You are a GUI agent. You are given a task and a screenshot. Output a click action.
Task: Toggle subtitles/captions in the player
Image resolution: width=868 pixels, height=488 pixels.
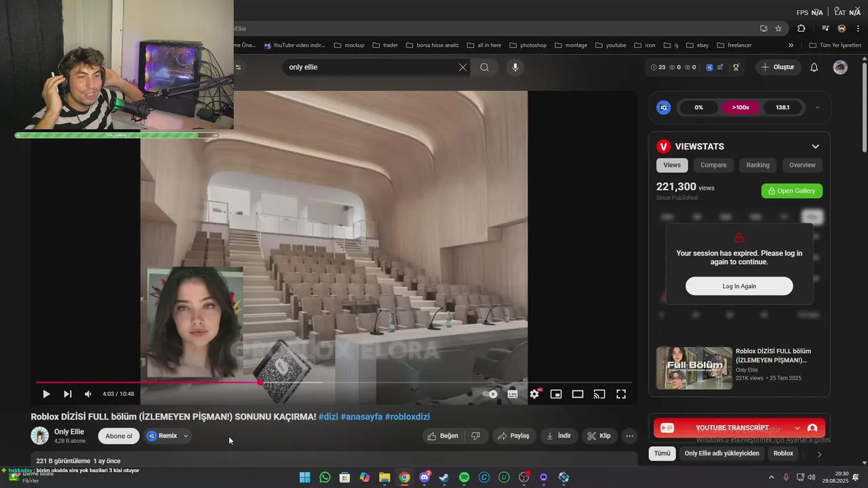513,394
